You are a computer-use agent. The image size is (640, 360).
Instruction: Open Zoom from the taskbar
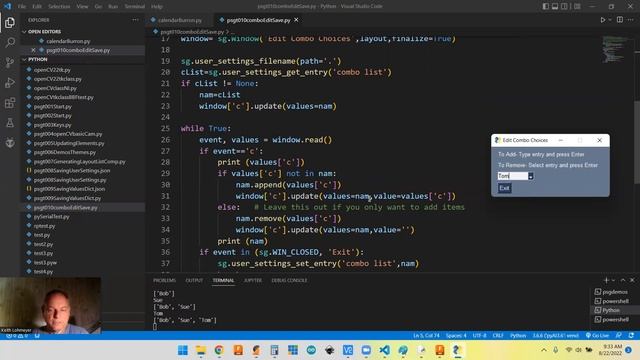tap(366, 350)
